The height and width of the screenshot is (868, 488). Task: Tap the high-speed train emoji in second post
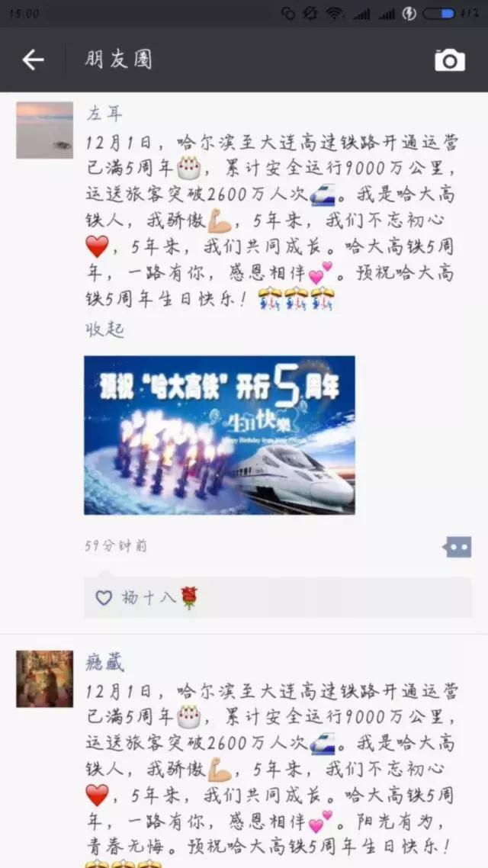point(323,744)
